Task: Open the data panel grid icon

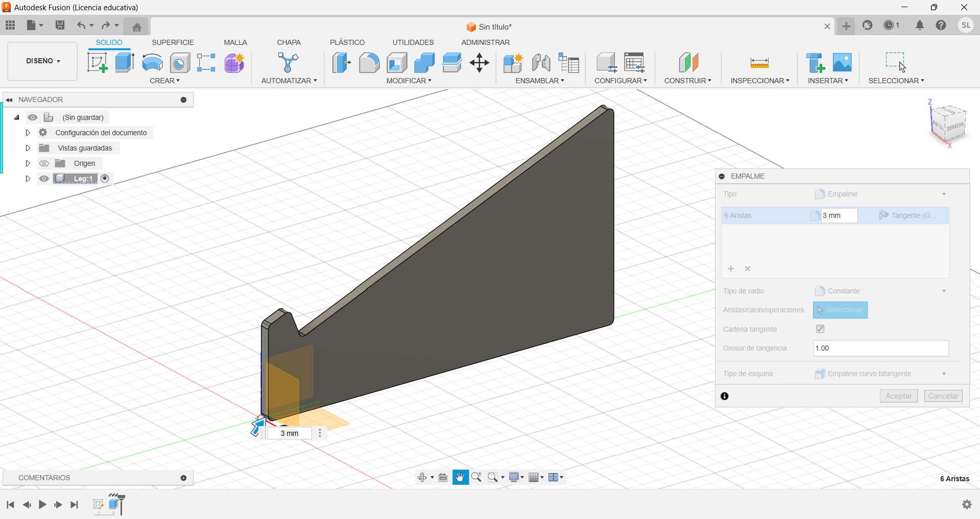Action: click(10, 25)
